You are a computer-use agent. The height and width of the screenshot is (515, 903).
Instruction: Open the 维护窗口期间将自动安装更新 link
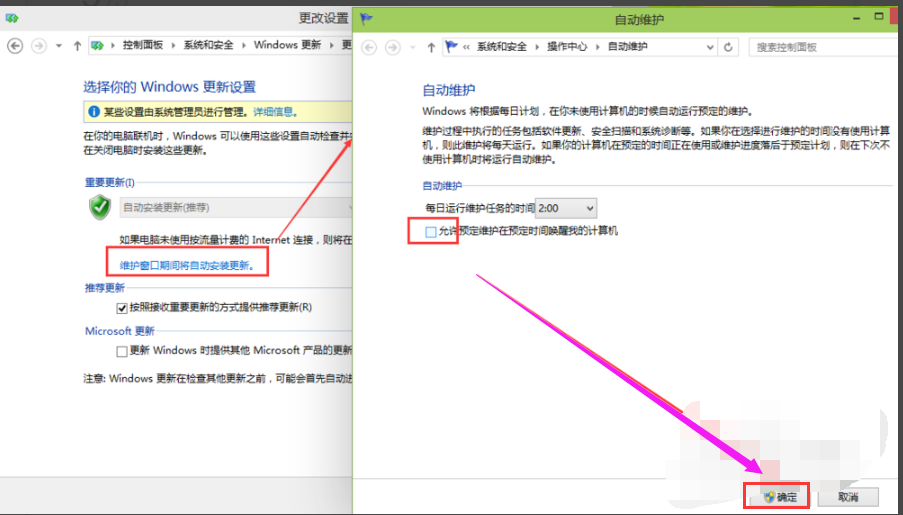tap(193, 265)
